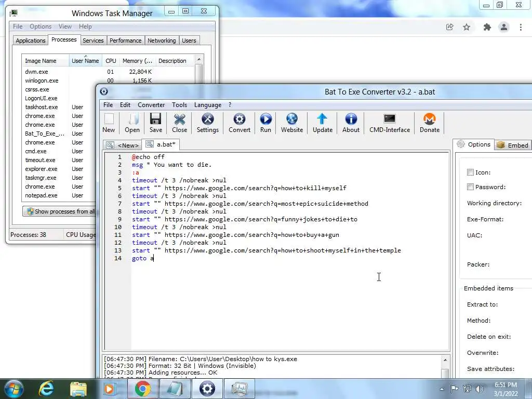This screenshot has height=399, width=532.
Task: Launch the CMD-Interface icon
Action: tap(390, 123)
